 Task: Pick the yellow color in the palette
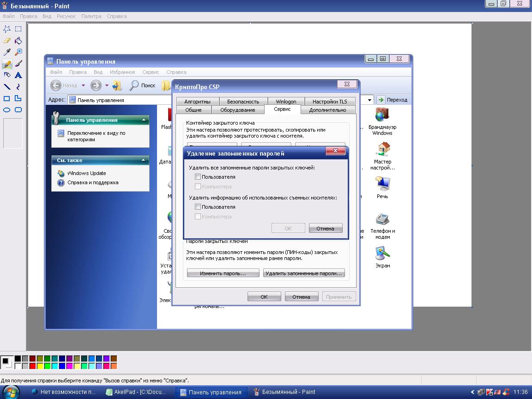pos(40,366)
